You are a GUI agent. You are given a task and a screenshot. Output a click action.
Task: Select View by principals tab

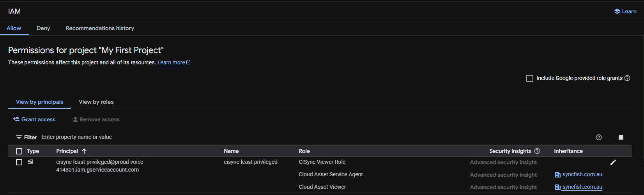click(39, 102)
